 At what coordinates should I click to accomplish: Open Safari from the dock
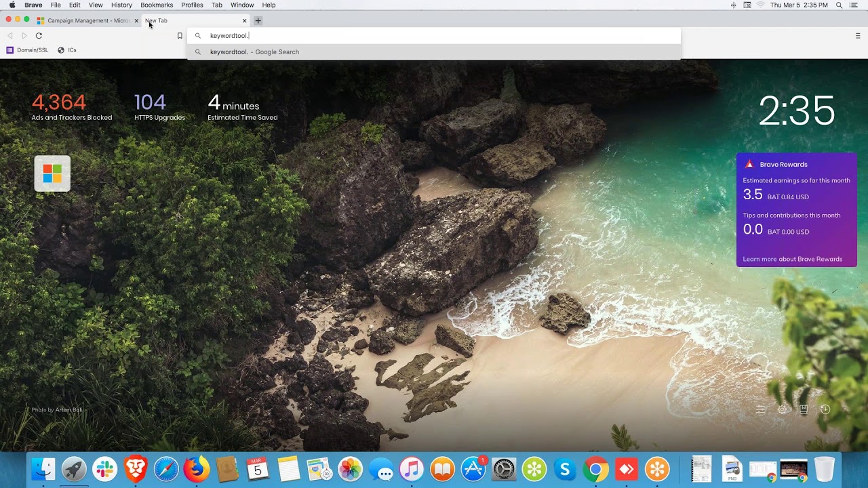pyautogui.click(x=166, y=469)
